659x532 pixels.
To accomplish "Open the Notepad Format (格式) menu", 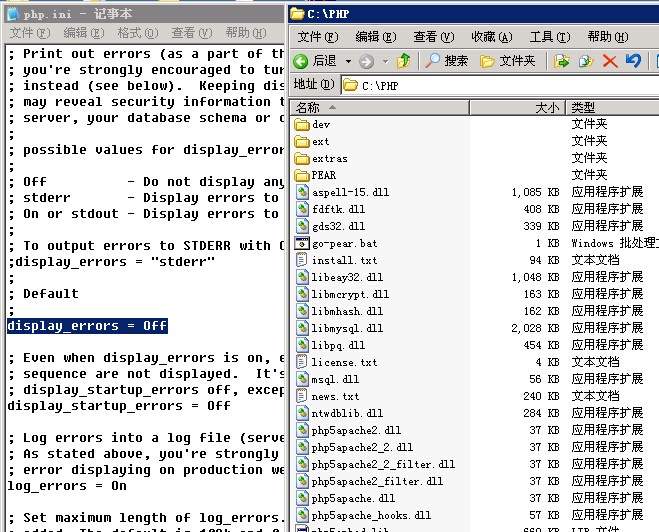I will (x=135, y=33).
